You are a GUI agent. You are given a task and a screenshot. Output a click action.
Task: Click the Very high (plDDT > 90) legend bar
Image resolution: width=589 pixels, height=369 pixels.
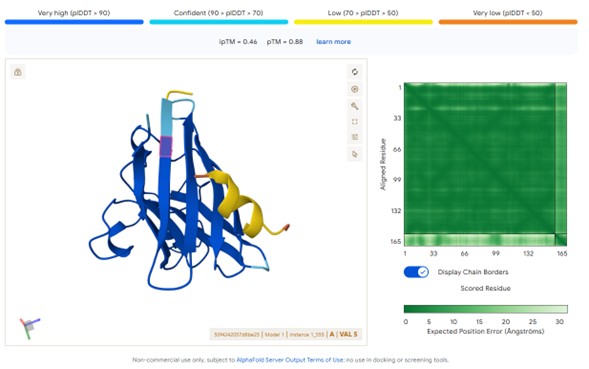[74, 22]
